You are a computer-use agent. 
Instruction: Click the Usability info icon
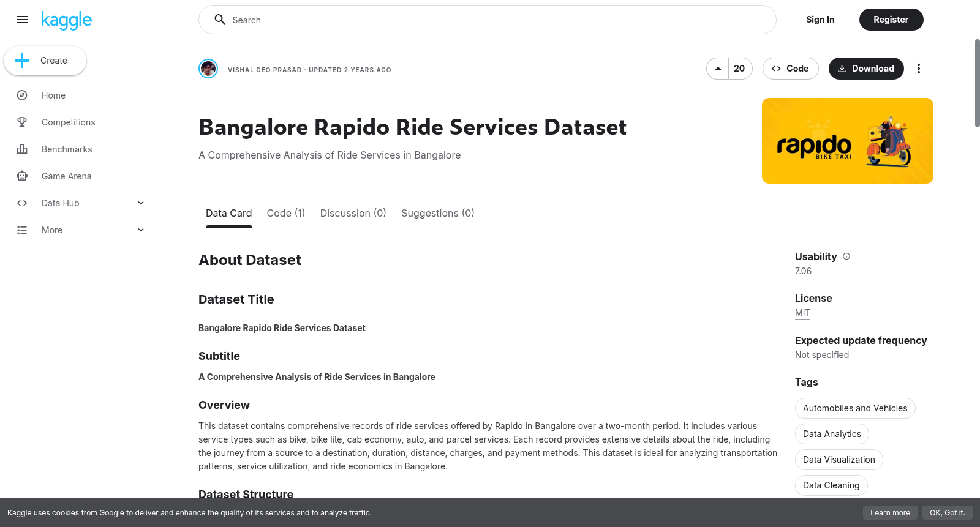point(846,256)
